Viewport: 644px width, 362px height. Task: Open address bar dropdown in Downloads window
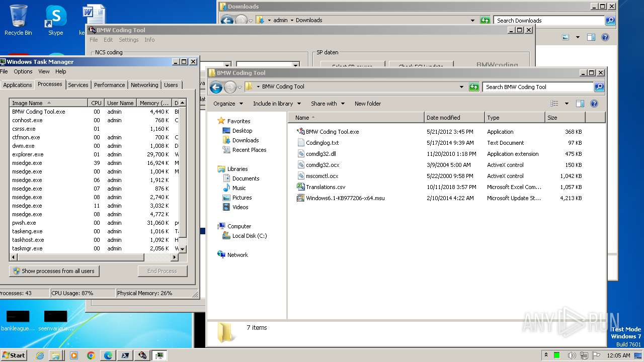pos(472,21)
